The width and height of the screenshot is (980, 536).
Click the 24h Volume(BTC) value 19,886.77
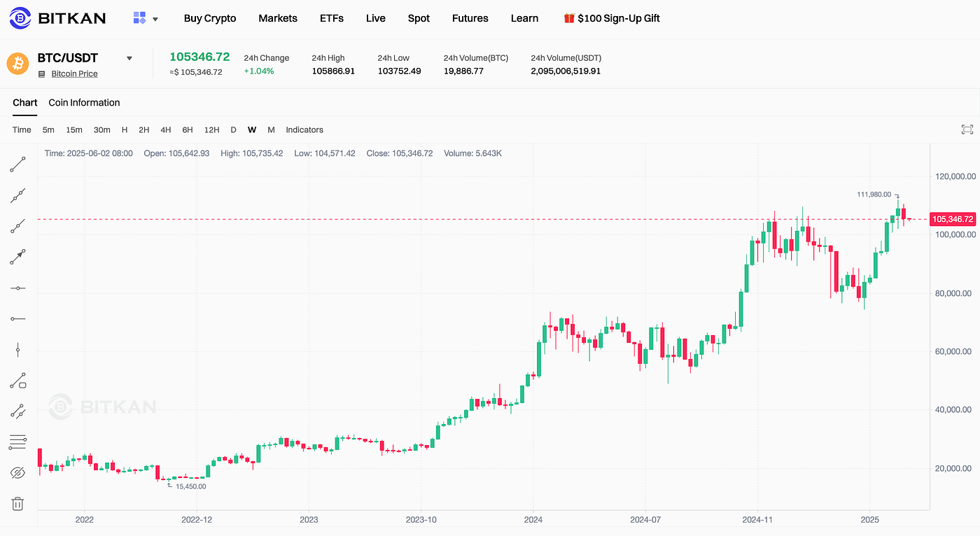[463, 71]
